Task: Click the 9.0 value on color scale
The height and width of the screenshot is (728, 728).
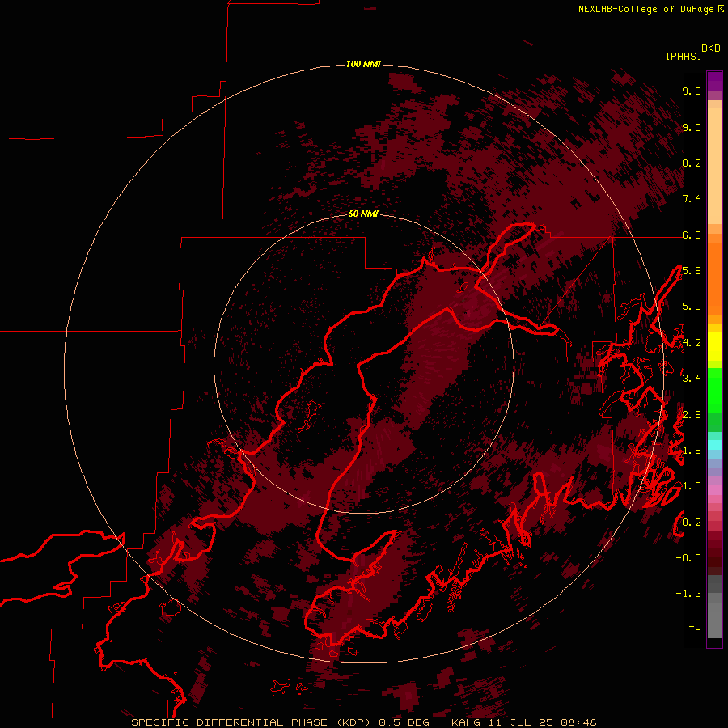Action: (x=692, y=127)
